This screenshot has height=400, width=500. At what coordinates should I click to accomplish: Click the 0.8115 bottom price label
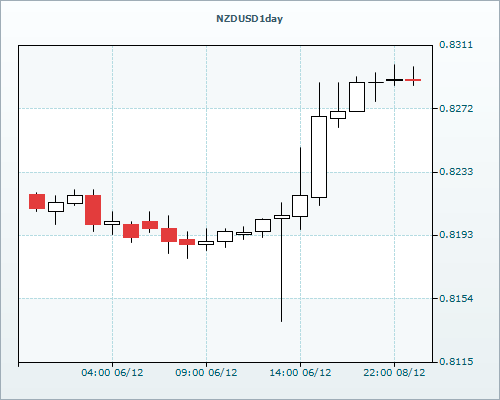tap(456, 362)
